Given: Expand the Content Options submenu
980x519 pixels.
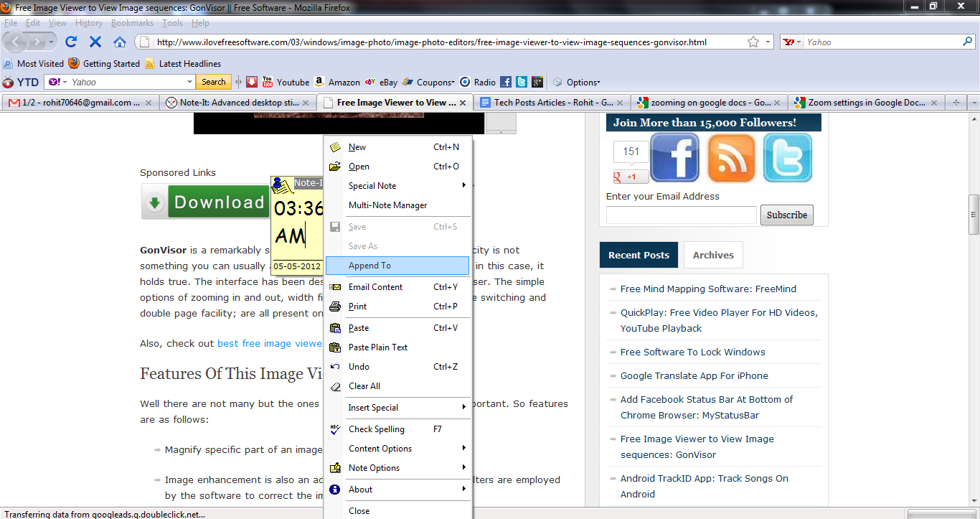Looking at the screenshot, I should coord(399,449).
